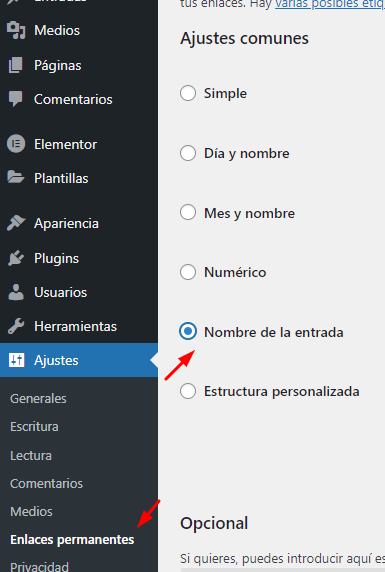Click the Páginas pages icon
Screen dimensions: 385x572
coord(16,65)
